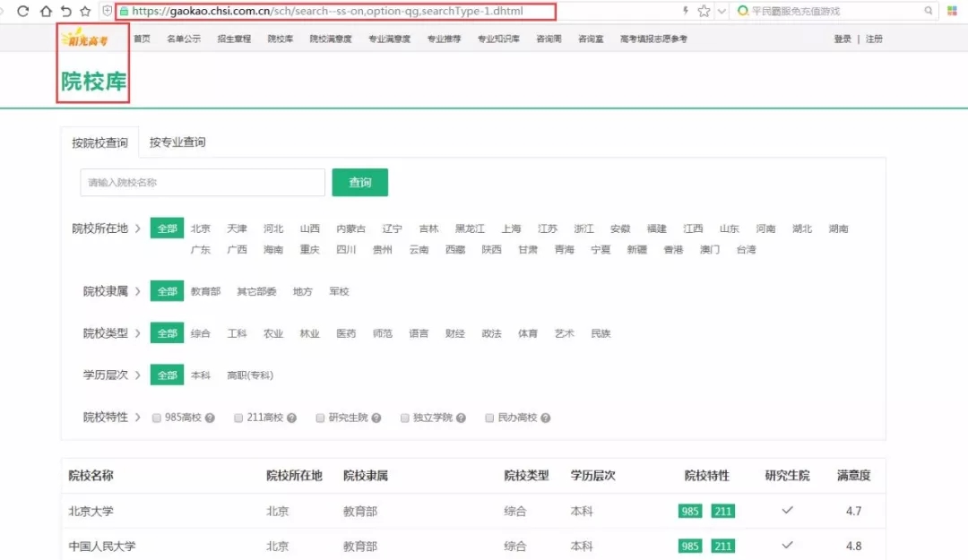
Task: Open 招生章程 in top navigation
Action: click(x=234, y=39)
